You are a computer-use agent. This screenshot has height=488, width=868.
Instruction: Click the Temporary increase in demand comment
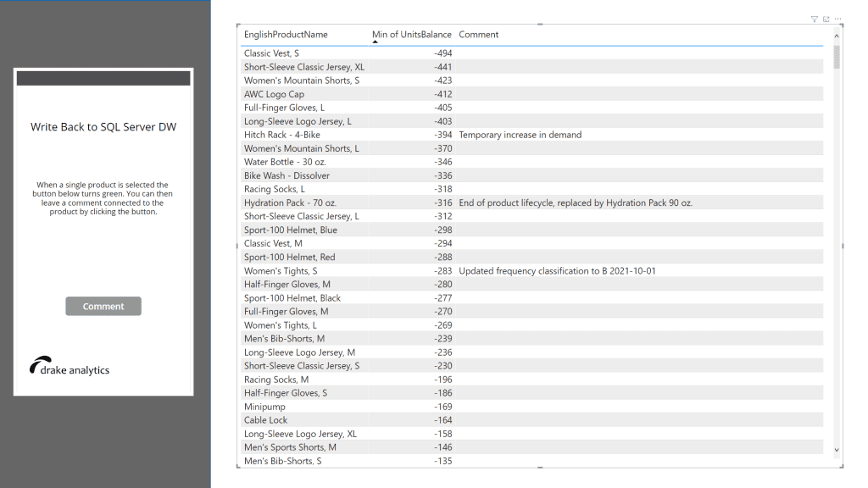coord(520,135)
